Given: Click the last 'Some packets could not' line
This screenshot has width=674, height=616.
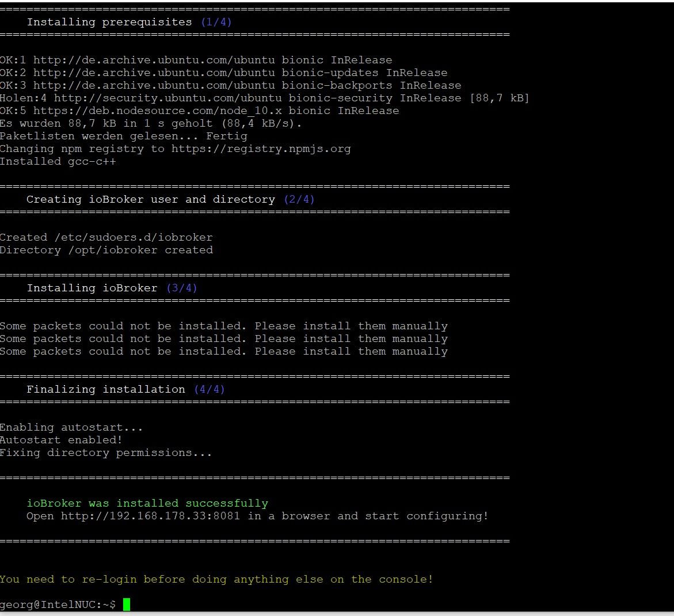Looking at the screenshot, I should pyautogui.click(x=223, y=352).
